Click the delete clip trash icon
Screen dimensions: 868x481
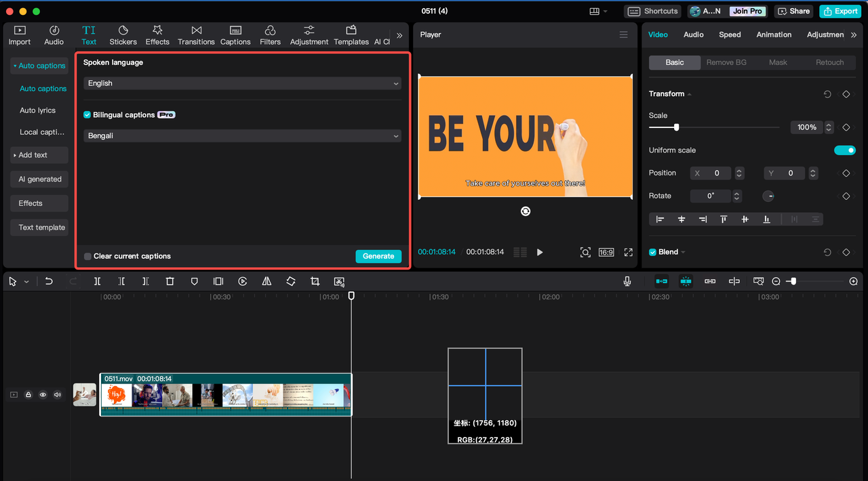pos(170,281)
